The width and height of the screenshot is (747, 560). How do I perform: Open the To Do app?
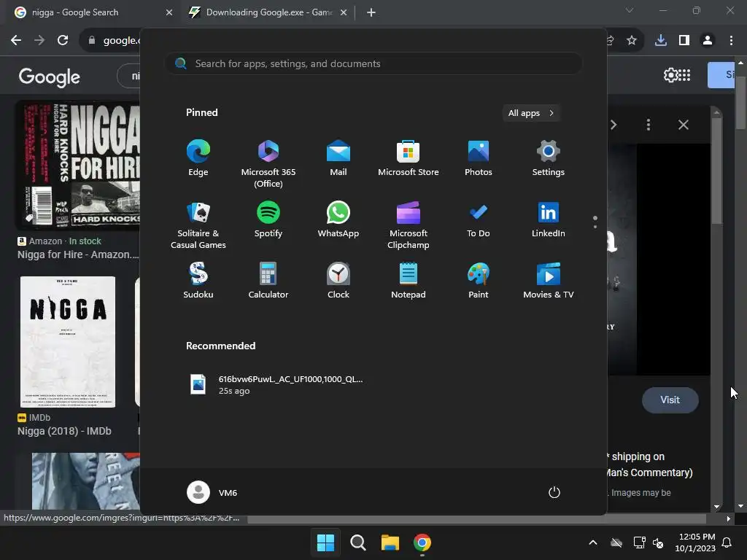479,219
